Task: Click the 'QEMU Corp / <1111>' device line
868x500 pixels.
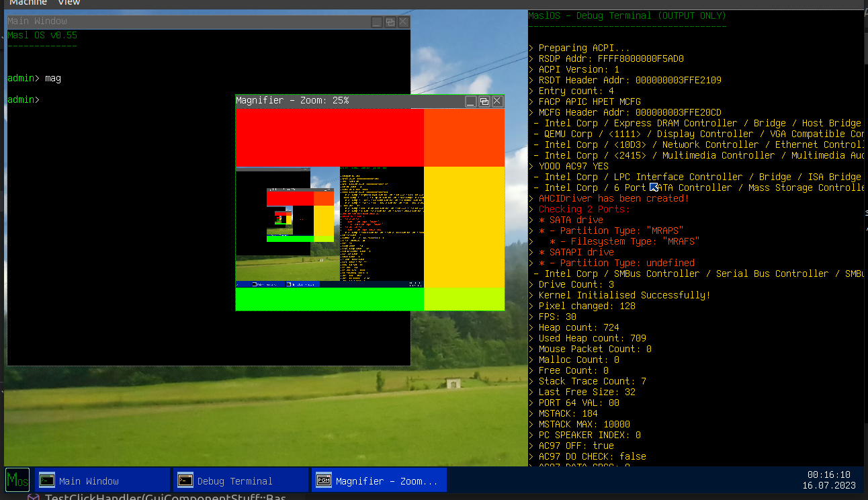Action: click(699, 134)
